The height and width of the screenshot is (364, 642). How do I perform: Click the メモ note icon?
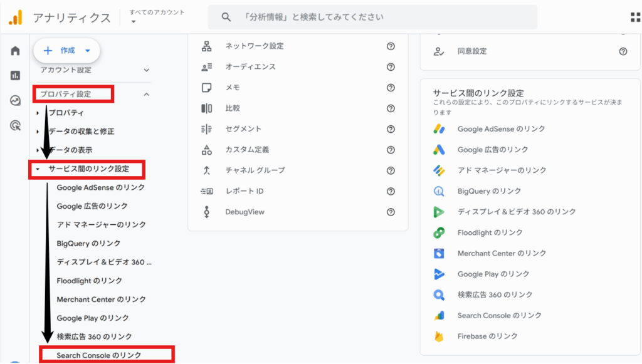click(x=207, y=88)
